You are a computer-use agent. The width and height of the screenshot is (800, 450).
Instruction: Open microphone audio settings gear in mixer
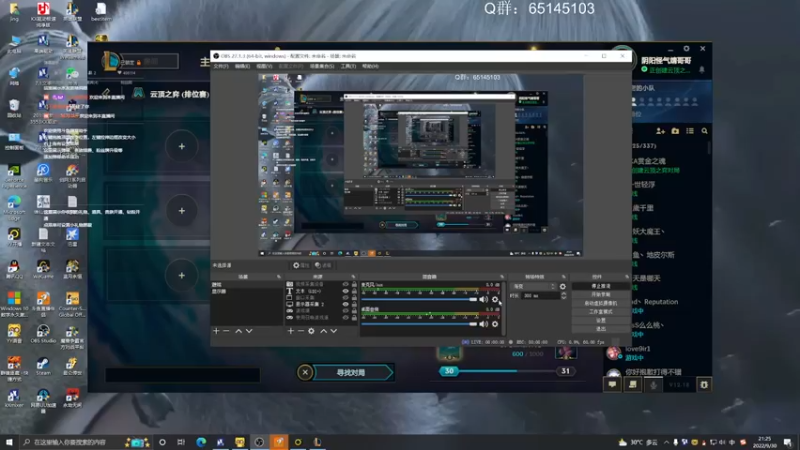494,299
